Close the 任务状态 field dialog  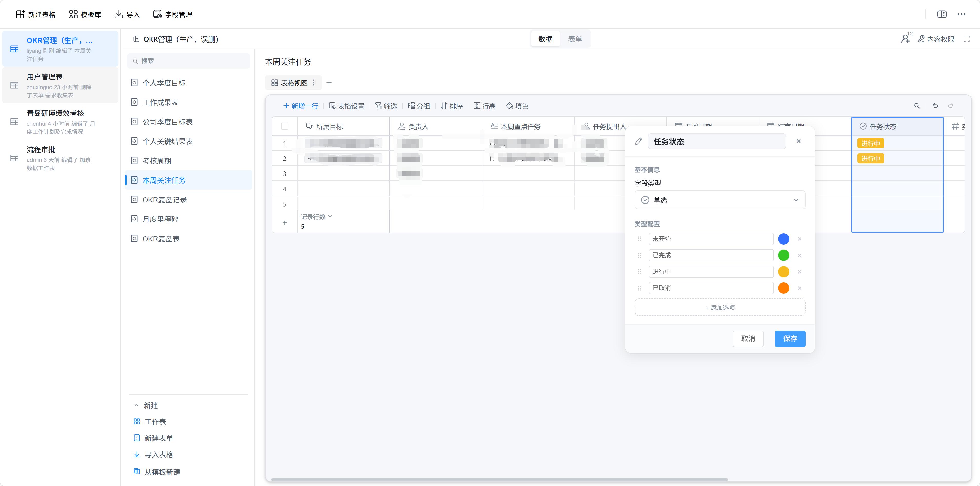tap(799, 141)
